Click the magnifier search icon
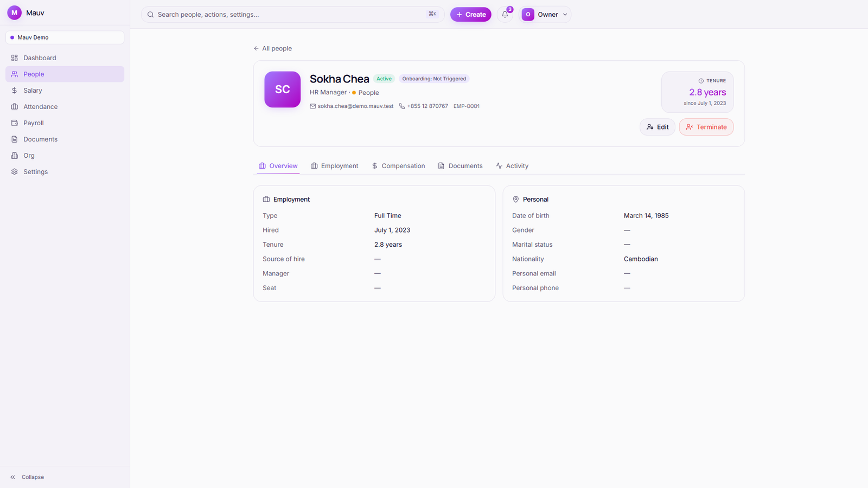The image size is (868, 488). tap(151, 15)
